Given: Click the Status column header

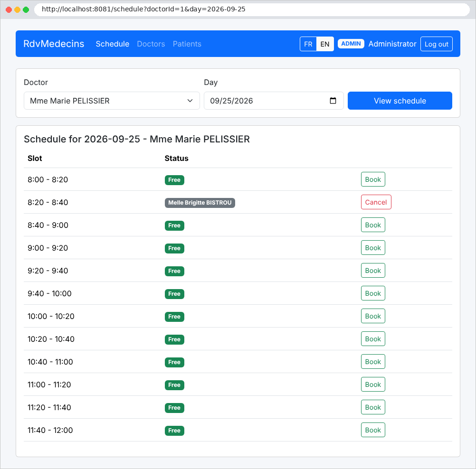Looking at the screenshot, I should click(176, 159).
